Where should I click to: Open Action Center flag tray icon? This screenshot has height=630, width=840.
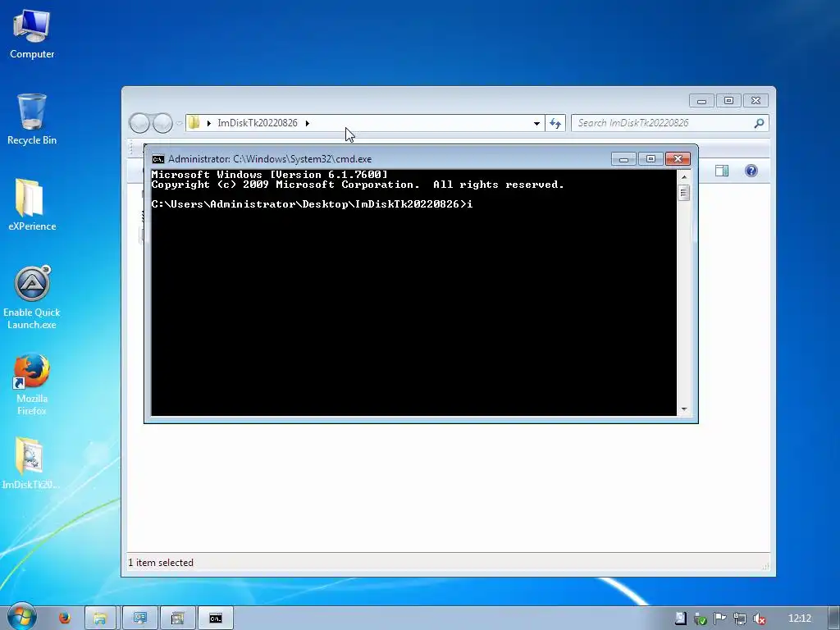point(720,619)
